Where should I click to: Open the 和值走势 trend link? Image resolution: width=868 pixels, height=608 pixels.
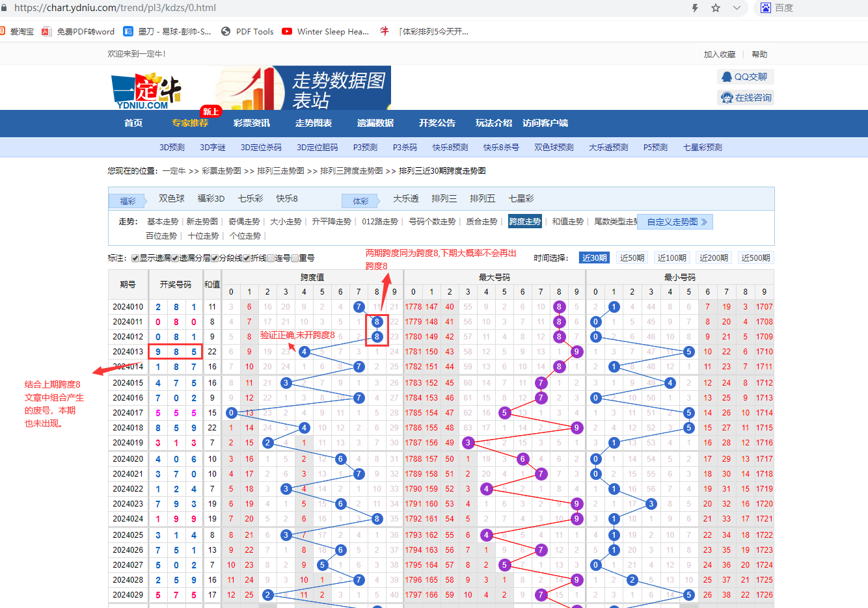pos(567,222)
